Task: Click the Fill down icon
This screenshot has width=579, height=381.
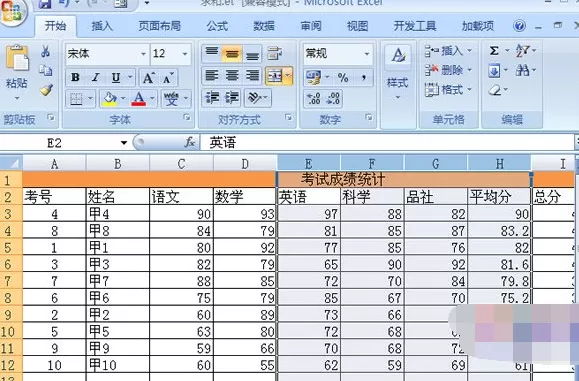Action: [494, 70]
